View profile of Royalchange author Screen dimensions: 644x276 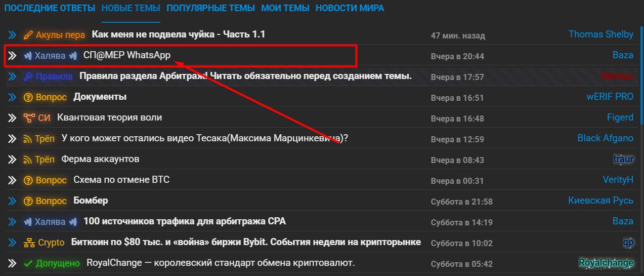[606, 263]
